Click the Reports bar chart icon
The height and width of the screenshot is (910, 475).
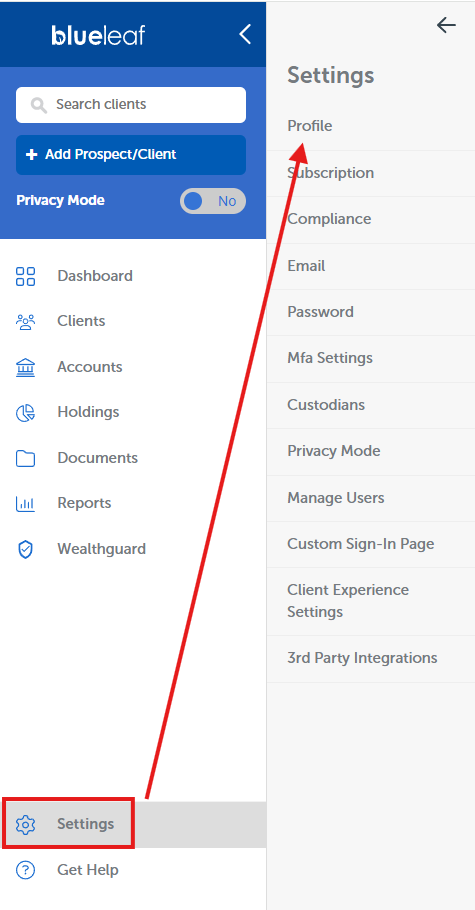[26, 504]
